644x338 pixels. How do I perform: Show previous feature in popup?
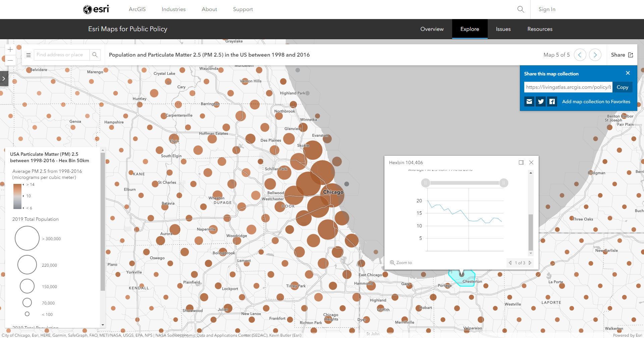pos(510,263)
